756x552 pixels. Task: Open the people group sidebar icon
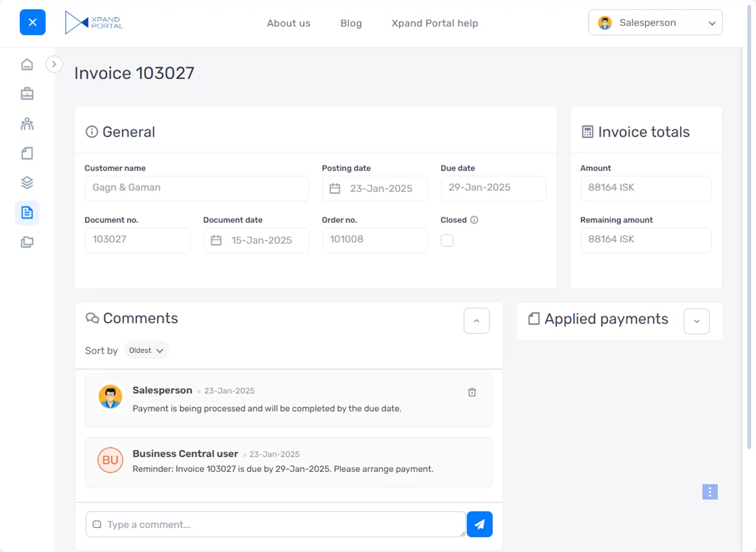[x=27, y=124]
